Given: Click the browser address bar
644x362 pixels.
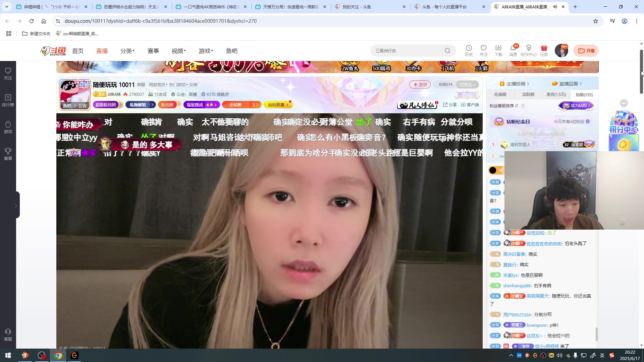Looking at the screenshot, I should coord(322,21).
